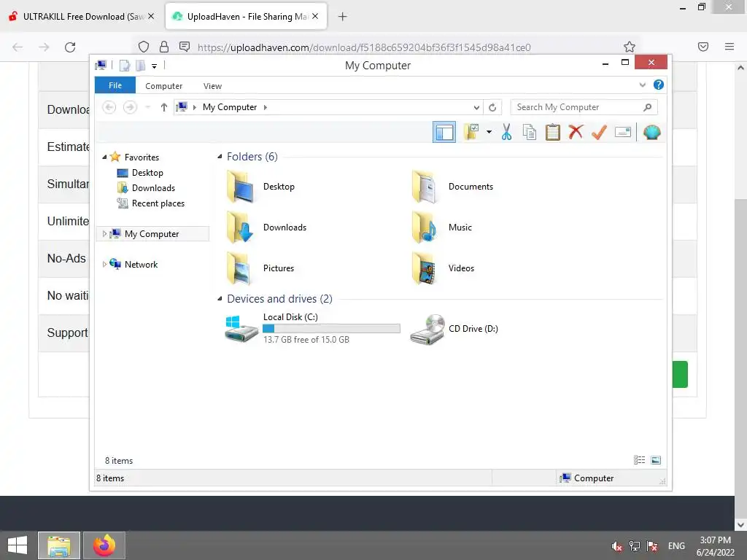Click the uploadhaven URL address bar
Screen dimensions: 747x560
pyautogui.click(x=364, y=47)
